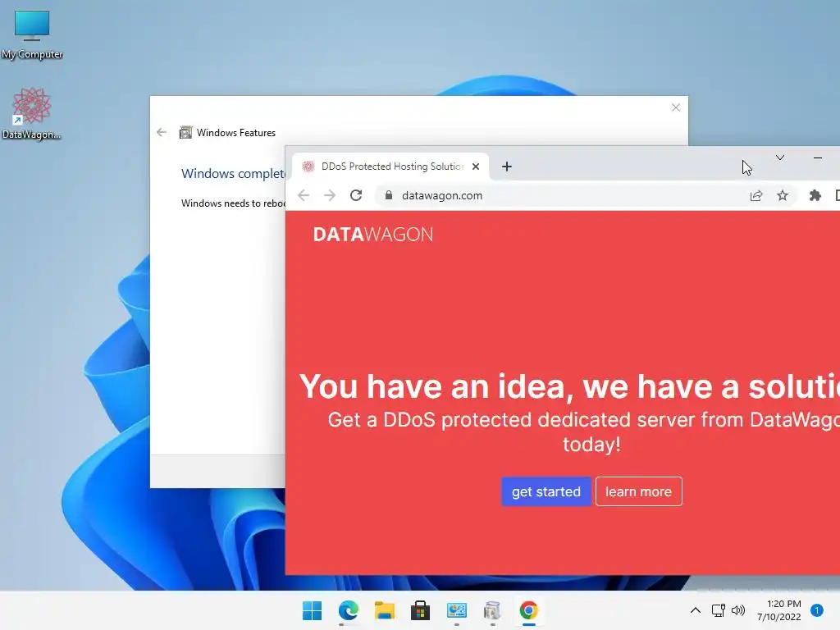Bookmark this page with the star
This screenshot has width=840, height=630.
point(783,195)
